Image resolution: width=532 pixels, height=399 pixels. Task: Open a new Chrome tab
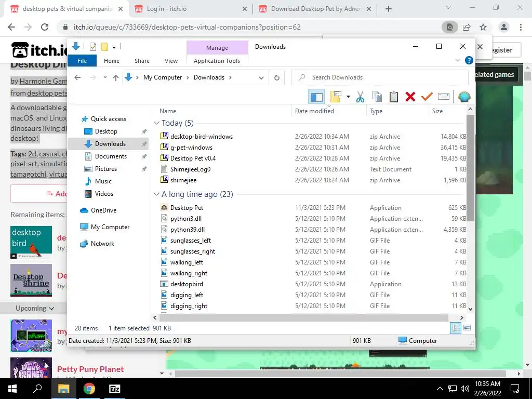tap(389, 9)
